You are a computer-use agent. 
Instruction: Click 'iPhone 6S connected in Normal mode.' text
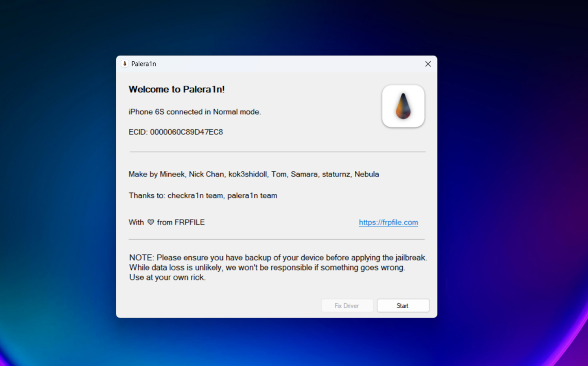pos(194,112)
